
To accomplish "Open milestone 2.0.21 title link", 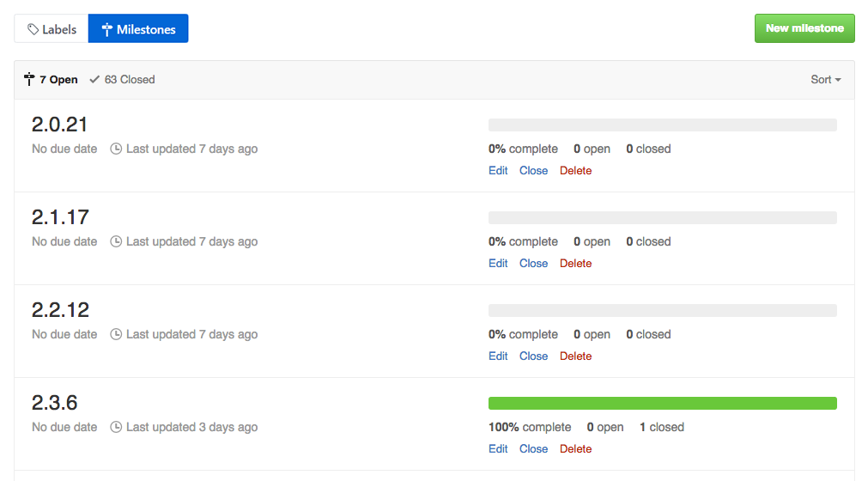I will [x=60, y=125].
